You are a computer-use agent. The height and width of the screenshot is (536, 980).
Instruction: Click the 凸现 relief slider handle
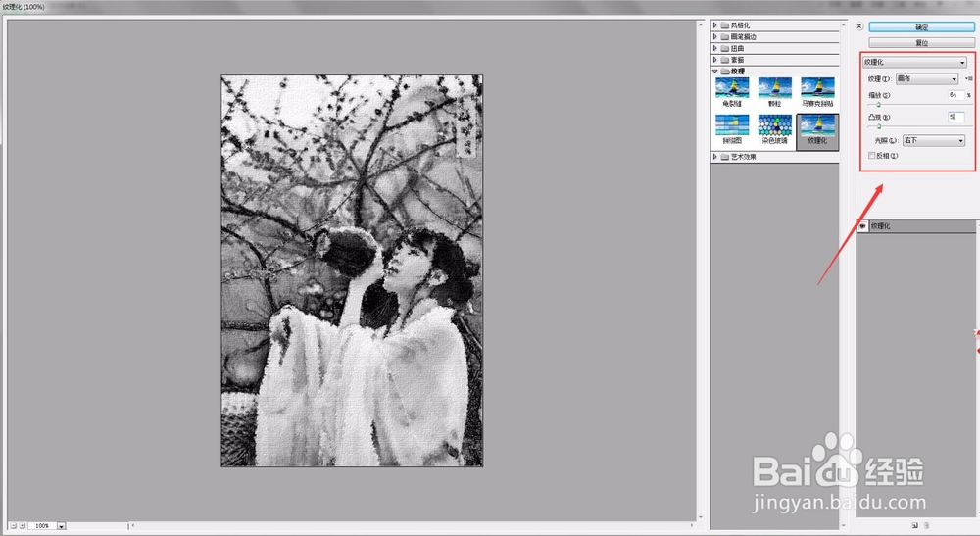click(x=878, y=126)
